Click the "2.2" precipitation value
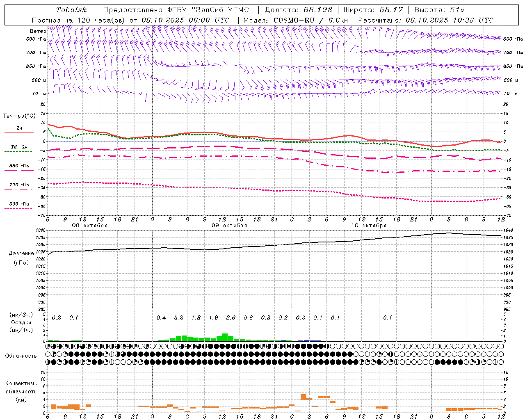Viewport: 525px width, 420px height. coord(178,317)
